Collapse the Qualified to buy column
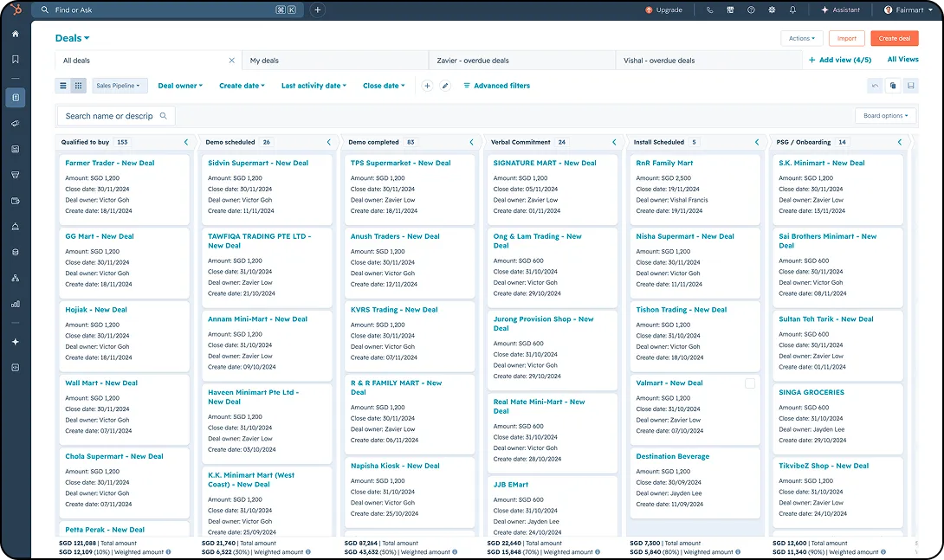944x560 pixels. pyautogui.click(x=186, y=143)
